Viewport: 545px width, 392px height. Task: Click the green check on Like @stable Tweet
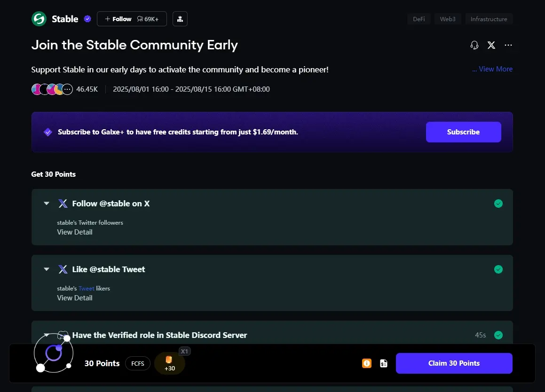point(498,269)
